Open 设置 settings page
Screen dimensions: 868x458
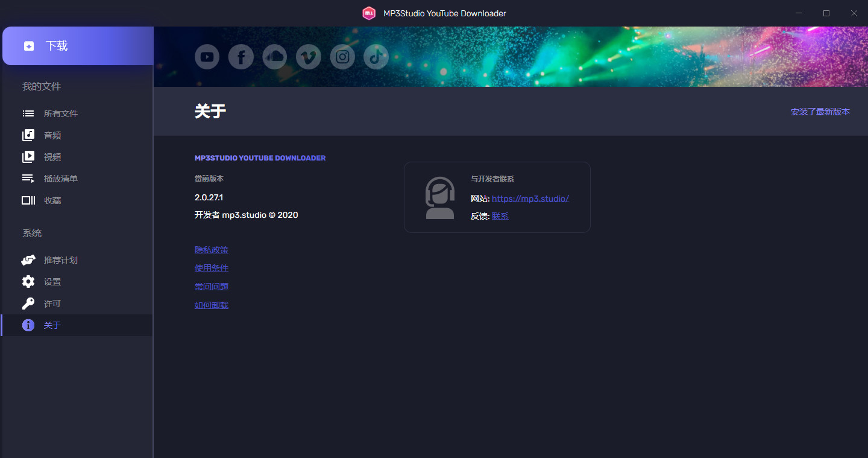tap(52, 282)
